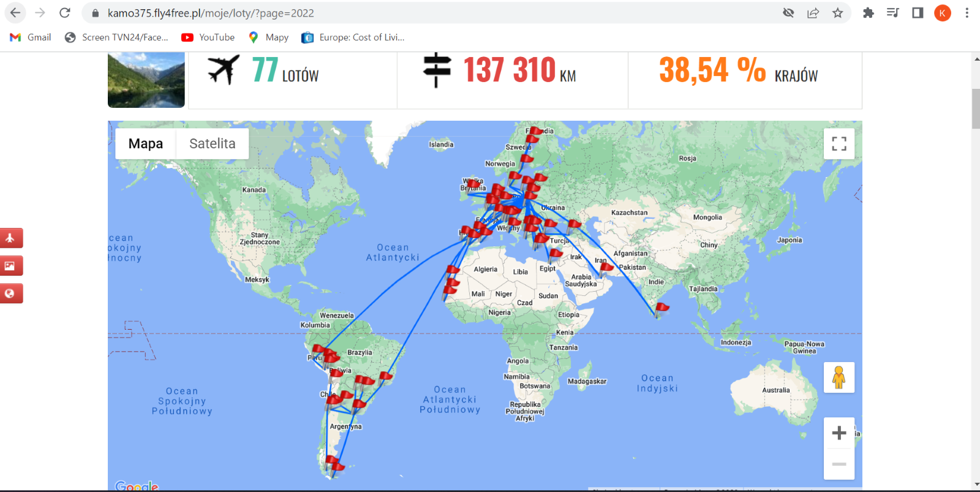980x492 pixels.
Task: Open the red globe sidebar button
Action: click(x=10, y=293)
